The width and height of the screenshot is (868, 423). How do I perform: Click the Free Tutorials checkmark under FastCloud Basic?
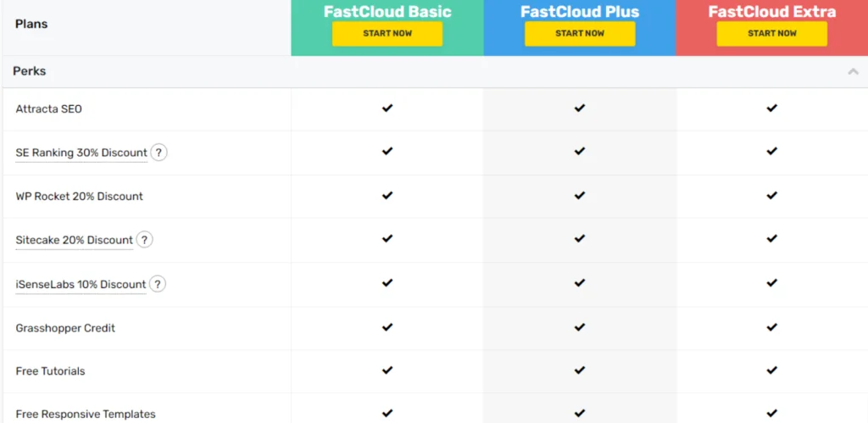click(387, 370)
